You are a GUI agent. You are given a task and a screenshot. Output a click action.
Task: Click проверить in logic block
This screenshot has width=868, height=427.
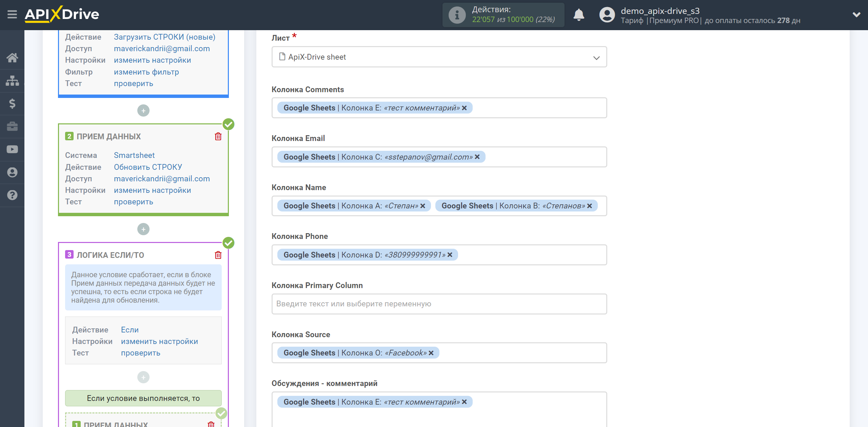click(x=140, y=353)
